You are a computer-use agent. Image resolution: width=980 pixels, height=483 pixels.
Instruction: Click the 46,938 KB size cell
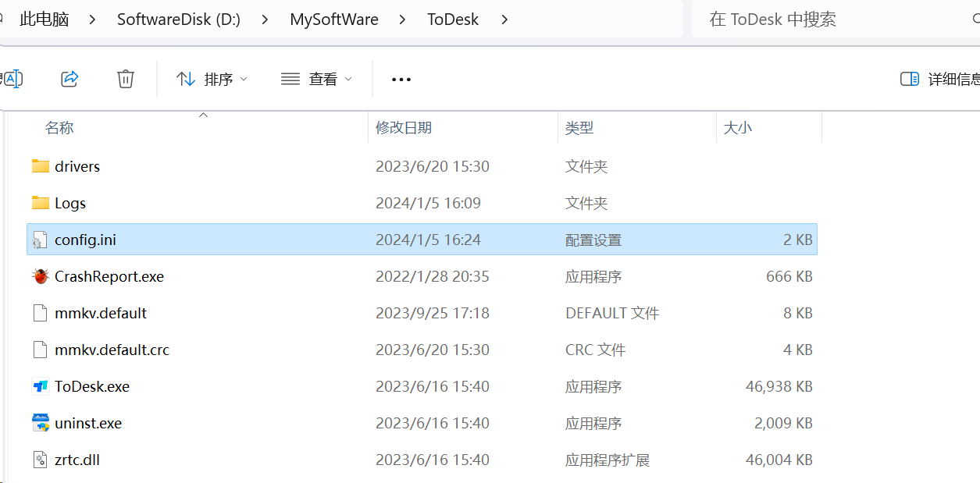(779, 386)
